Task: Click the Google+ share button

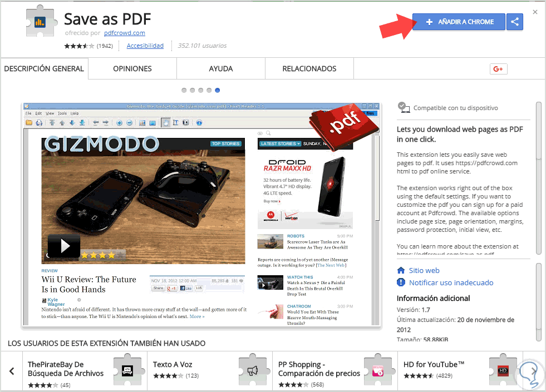Action: 498,69
